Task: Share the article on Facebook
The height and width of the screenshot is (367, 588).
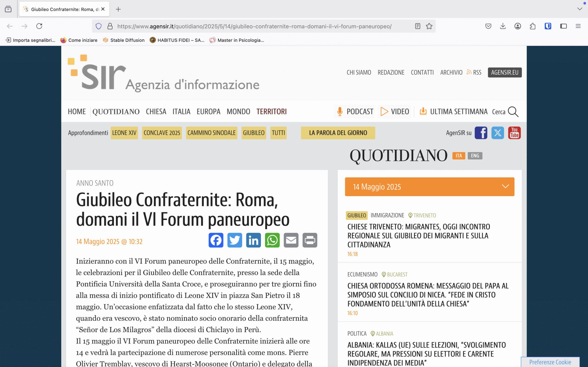Action: (x=216, y=240)
